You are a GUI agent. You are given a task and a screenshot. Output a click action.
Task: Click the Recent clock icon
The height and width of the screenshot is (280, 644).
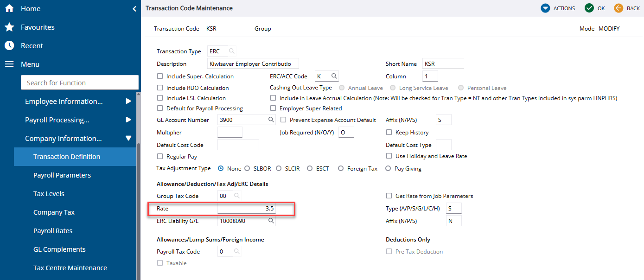[9, 45]
